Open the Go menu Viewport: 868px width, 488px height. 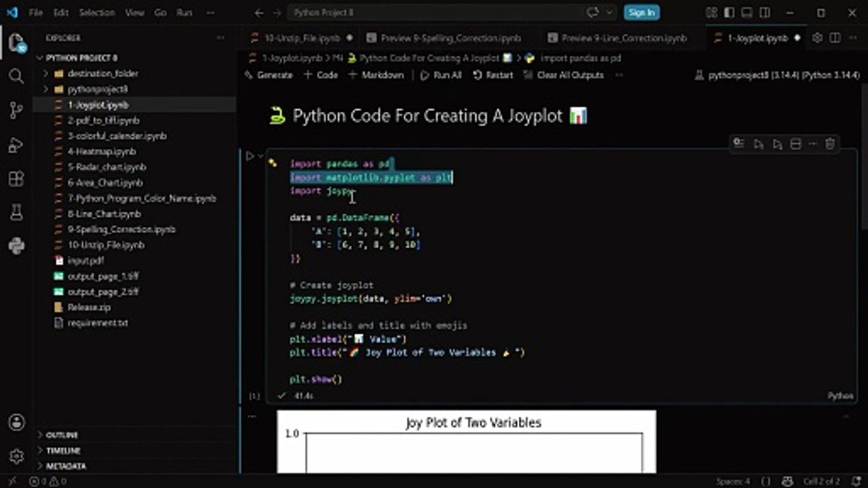tap(160, 12)
